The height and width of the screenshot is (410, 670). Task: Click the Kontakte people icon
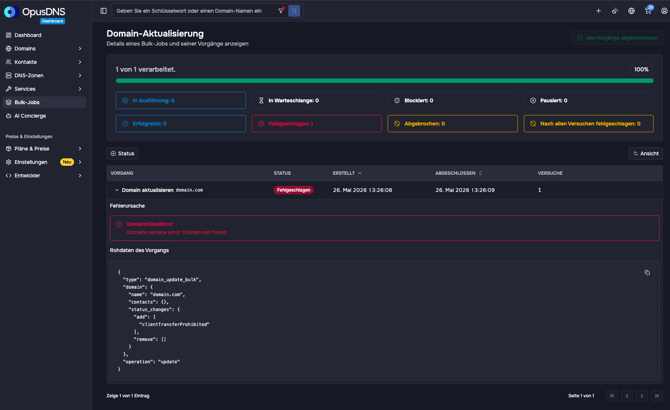(9, 62)
